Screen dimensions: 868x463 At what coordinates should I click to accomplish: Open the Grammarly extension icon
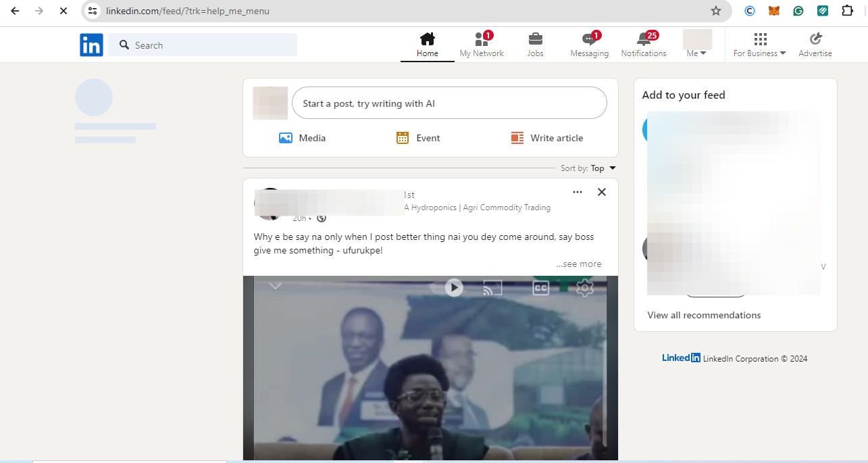[798, 11]
